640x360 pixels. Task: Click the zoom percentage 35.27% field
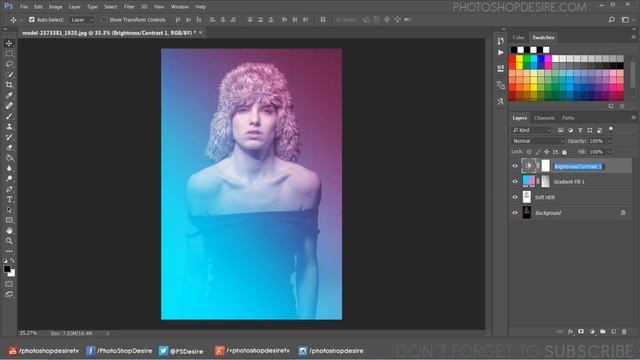coord(28,333)
